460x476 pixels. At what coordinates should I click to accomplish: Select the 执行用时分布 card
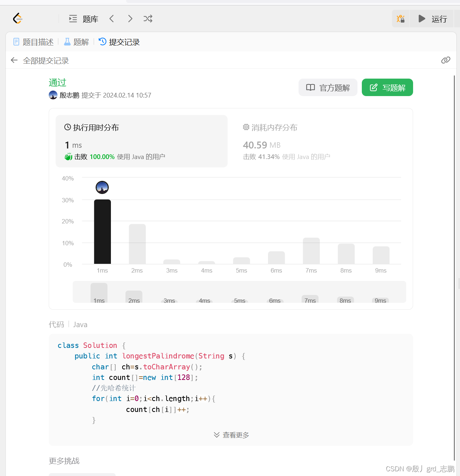[x=141, y=141]
